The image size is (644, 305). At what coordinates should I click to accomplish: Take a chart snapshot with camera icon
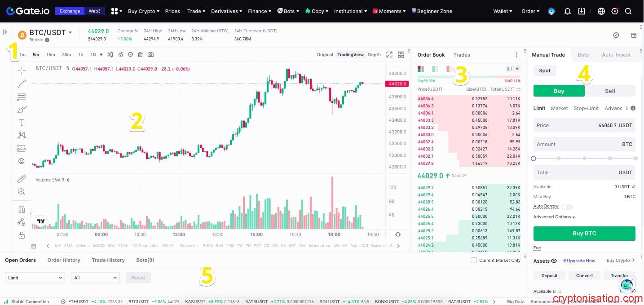pyautogui.click(x=150, y=54)
